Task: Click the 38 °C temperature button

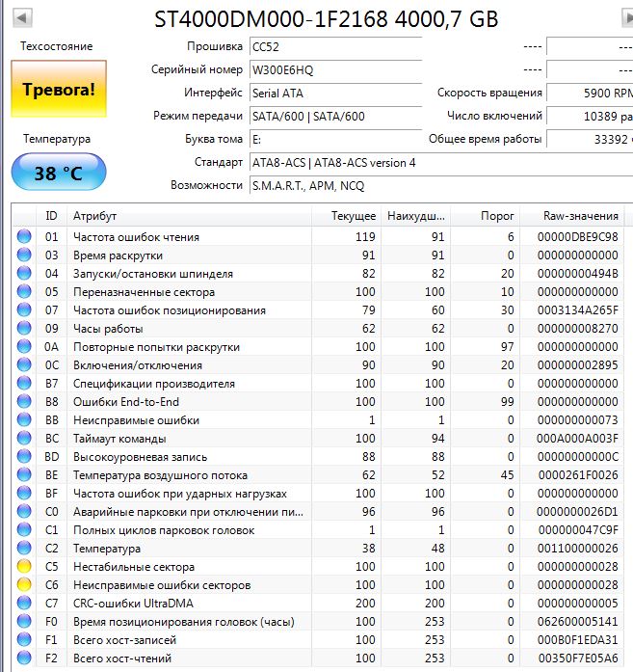Action: click(58, 174)
